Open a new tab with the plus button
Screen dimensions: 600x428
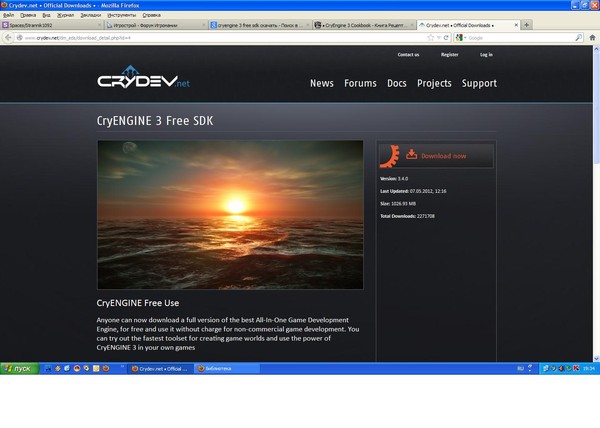coord(527,25)
